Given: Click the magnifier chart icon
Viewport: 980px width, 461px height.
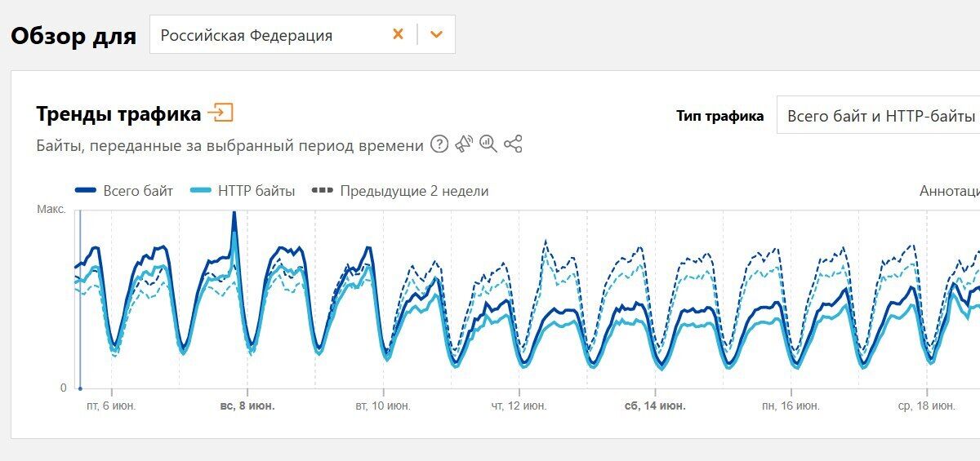Looking at the screenshot, I should coord(488,144).
